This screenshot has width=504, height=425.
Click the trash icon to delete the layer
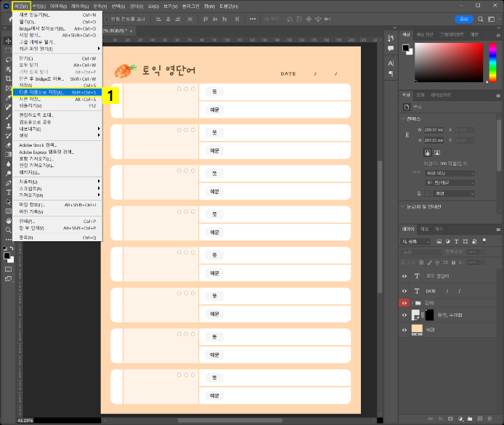click(x=490, y=419)
